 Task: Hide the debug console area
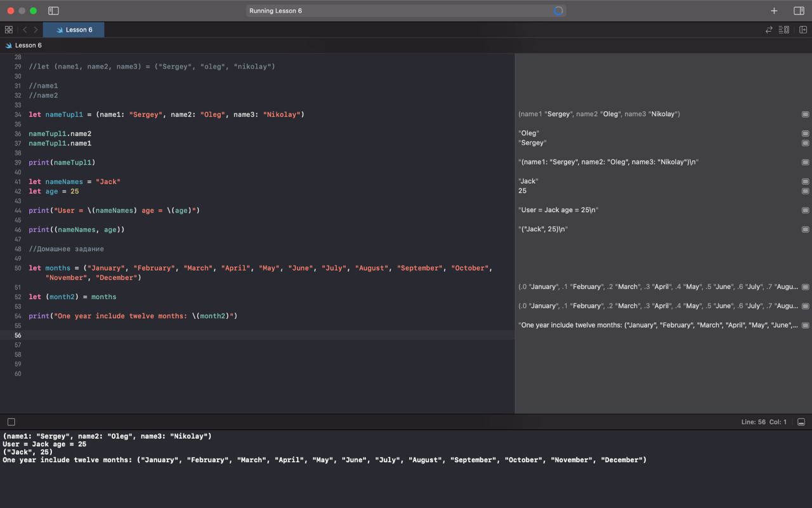801,422
